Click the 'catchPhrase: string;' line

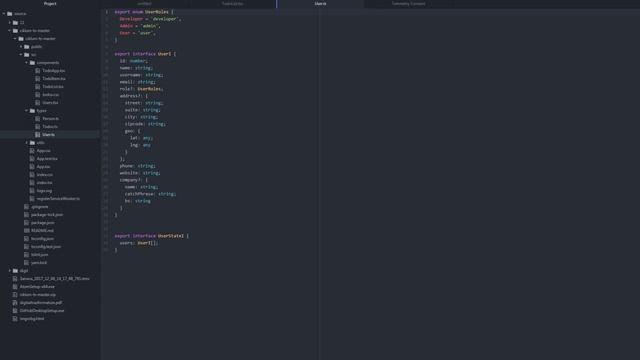151,194
